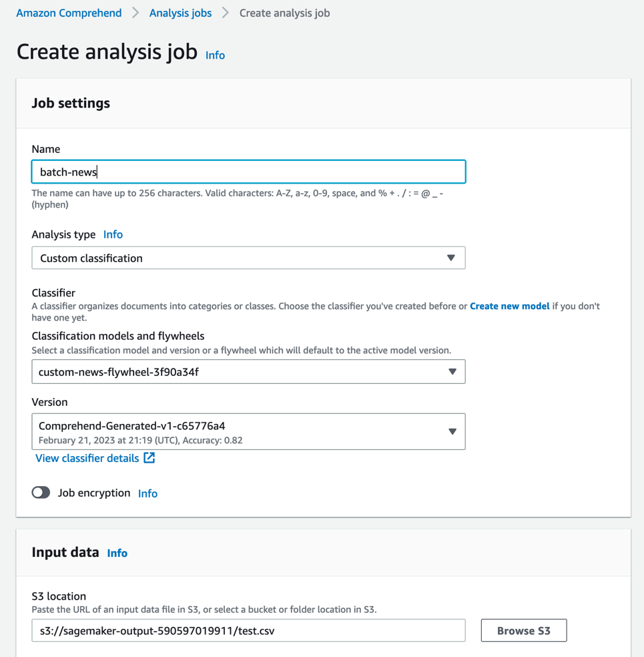Viewport: 644px width, 657px height.
Task: Open the Analysis jobs breadcrumb
Action: (x=180, y=13)
